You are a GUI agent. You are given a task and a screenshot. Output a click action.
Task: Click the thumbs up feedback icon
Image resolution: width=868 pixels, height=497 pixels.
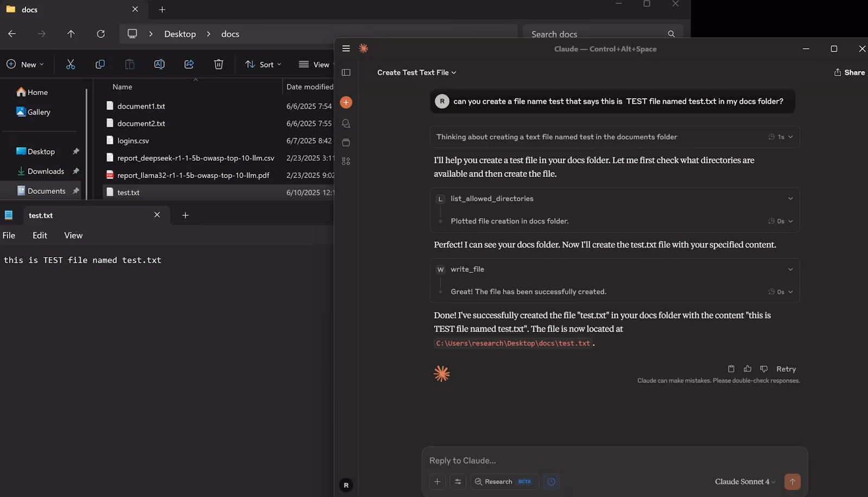(x=748, y=369)
